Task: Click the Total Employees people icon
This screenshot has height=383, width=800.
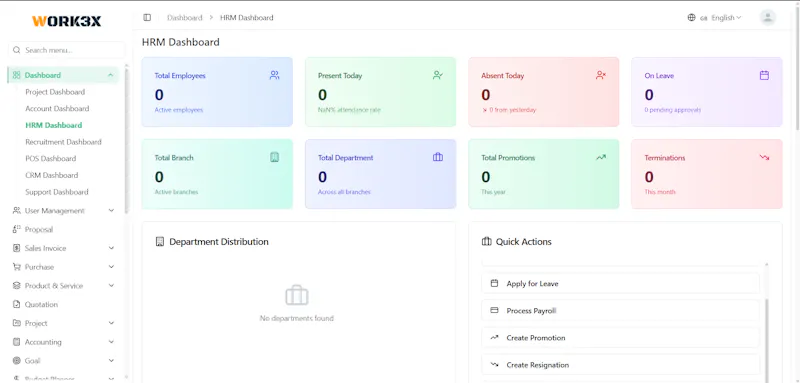Action: pos(274,75)
